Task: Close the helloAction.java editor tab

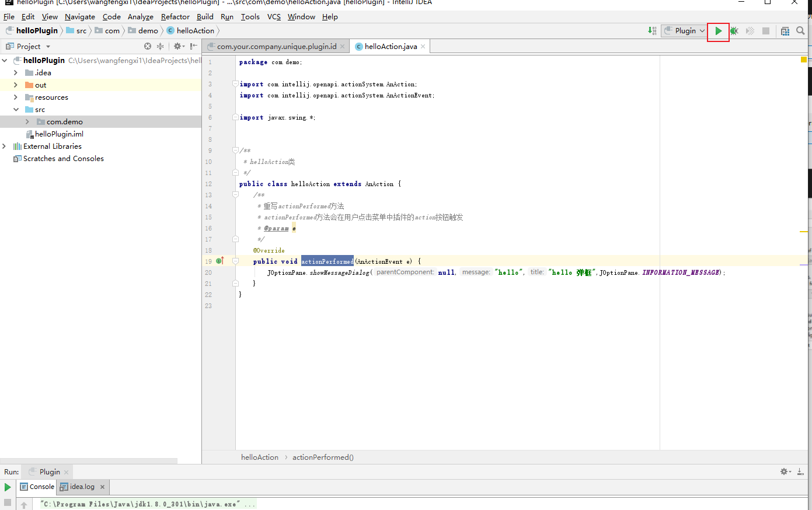Action: [x=423, y=46]
